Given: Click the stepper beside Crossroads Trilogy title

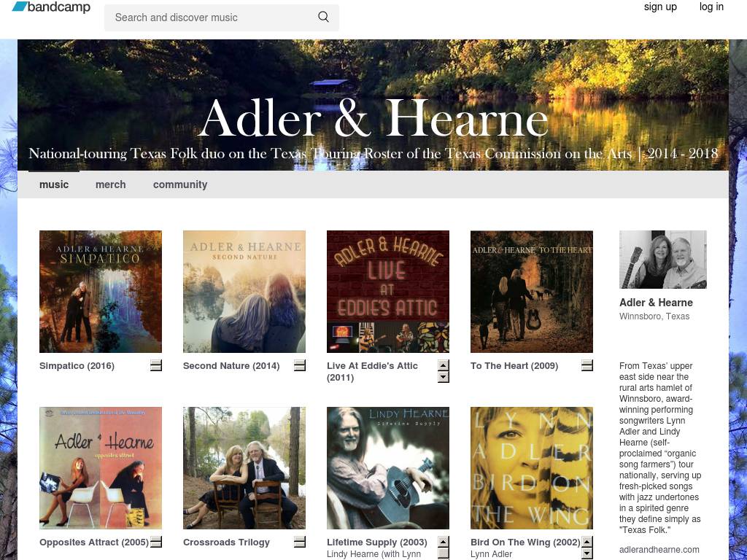Looking at the screenshot, I should coord(300,542).
